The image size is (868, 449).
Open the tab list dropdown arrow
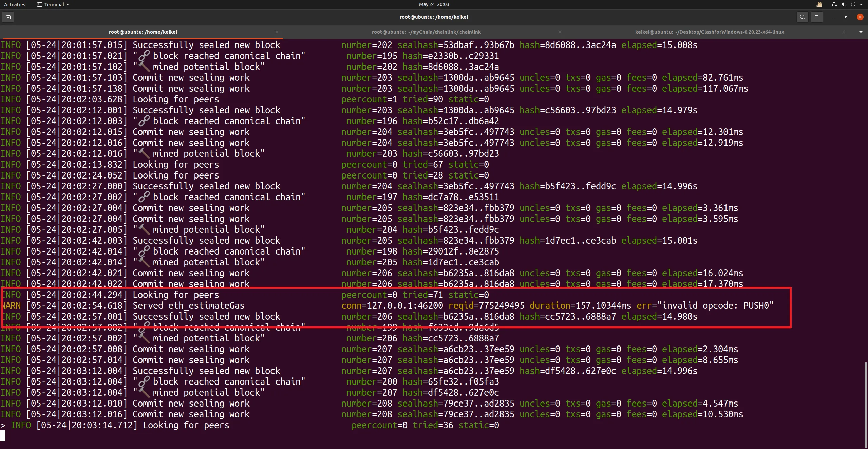coord(861,32)
